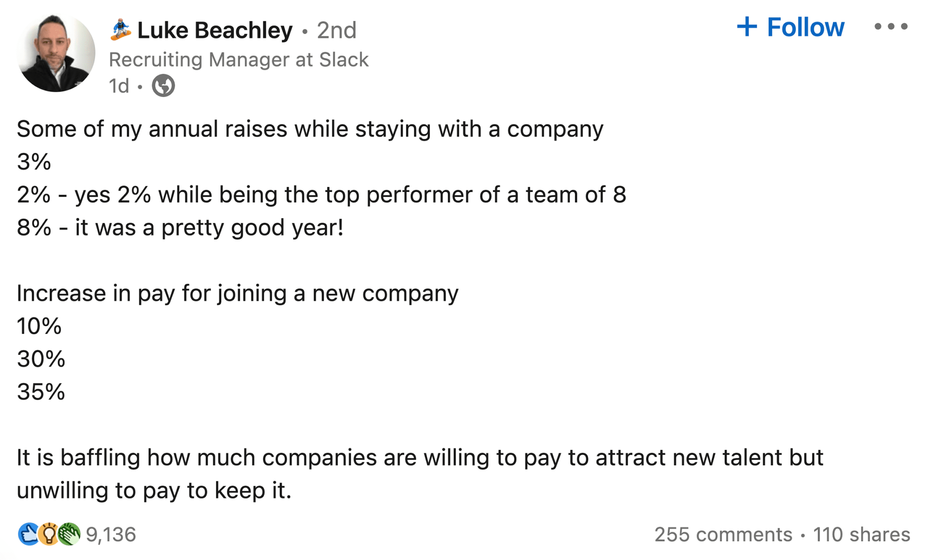Click the snowboarder emoji beside the name

point(121,30)
